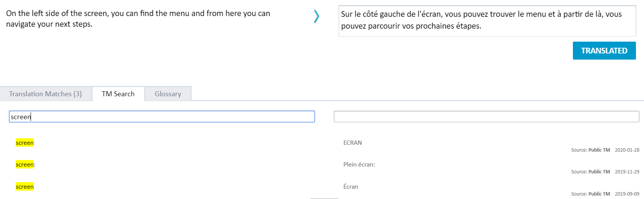Click the "ECRAN" translation match
Viewport: 644px width, 199px height.
click(x=352, y=143)
